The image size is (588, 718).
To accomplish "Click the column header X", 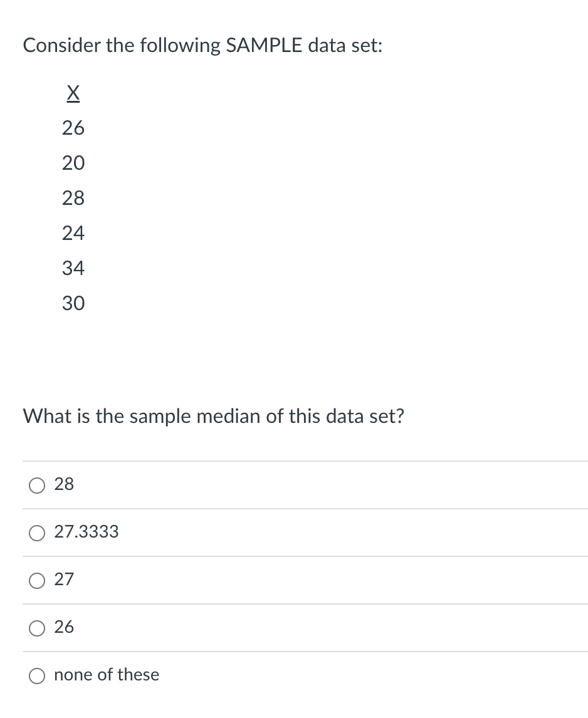I will (x=73, y=93).
